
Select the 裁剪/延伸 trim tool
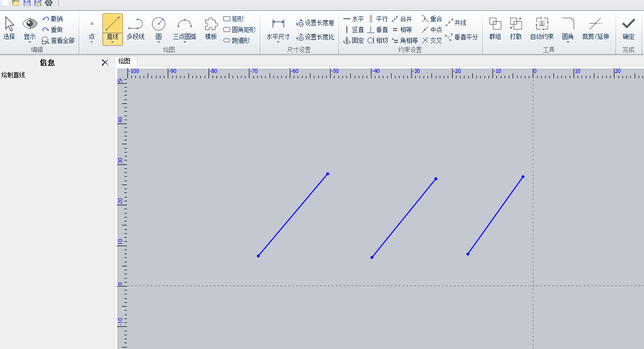point(595,28)
